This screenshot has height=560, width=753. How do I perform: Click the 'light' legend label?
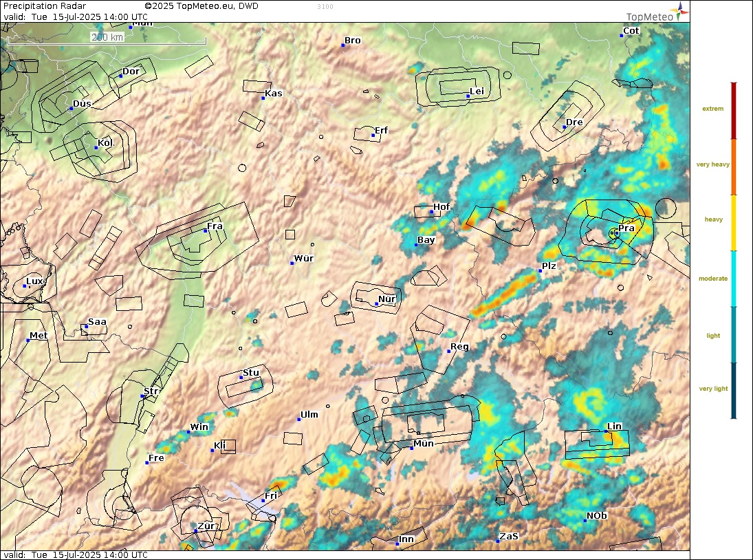click(713, 335)
